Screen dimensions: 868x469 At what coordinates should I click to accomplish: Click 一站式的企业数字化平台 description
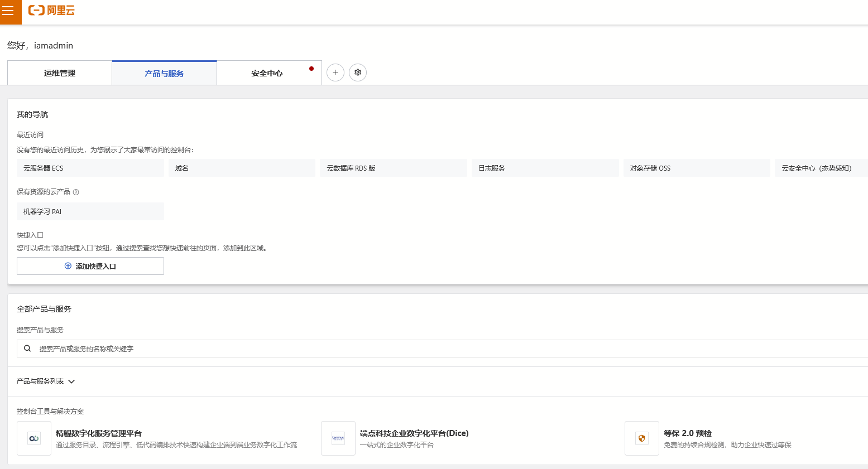click(397, 445)
